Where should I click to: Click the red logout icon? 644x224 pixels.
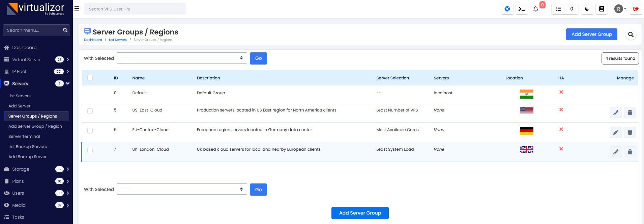tap(636, 9)
